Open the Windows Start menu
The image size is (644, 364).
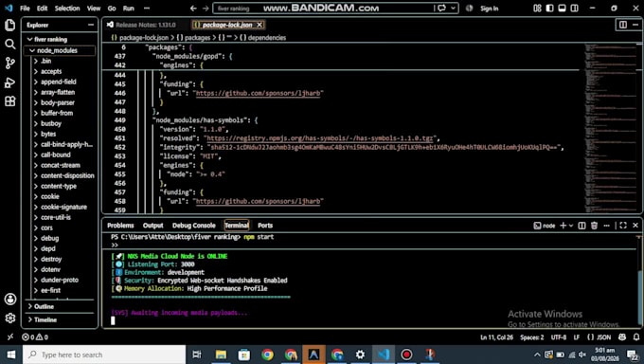[11, 355]
